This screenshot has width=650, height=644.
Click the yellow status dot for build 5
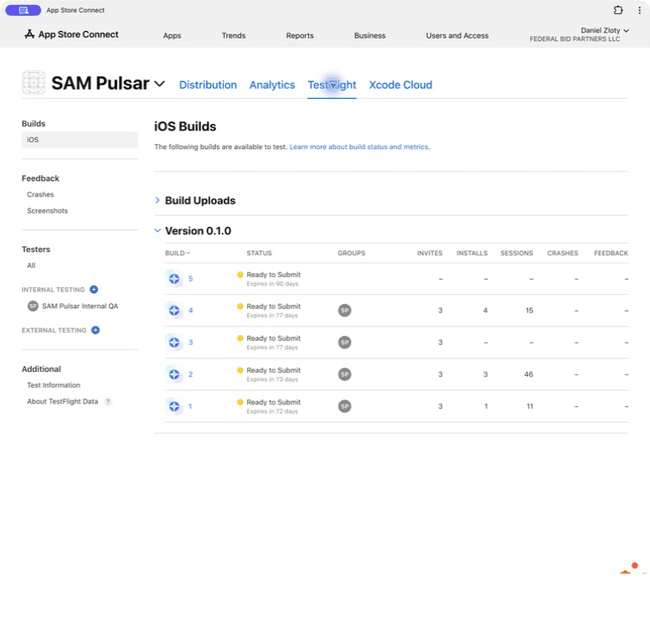[240, 275]
